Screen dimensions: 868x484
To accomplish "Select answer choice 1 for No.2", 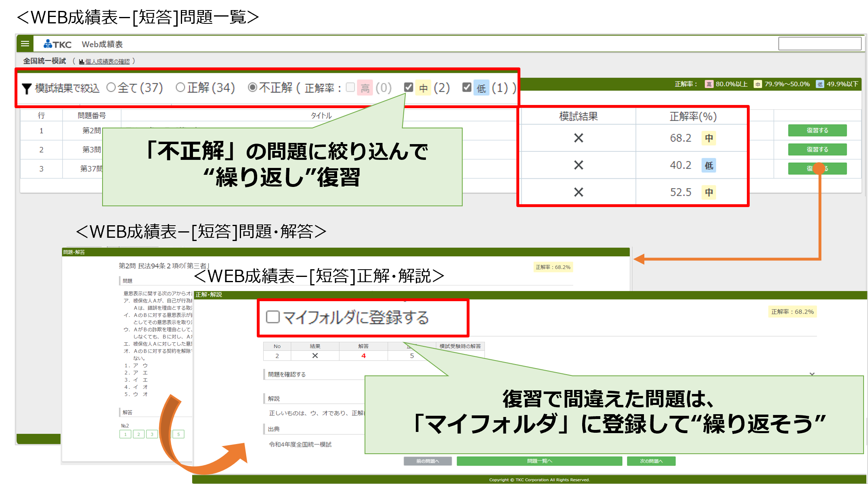I will pyautogui.click(x=125, y=434).
